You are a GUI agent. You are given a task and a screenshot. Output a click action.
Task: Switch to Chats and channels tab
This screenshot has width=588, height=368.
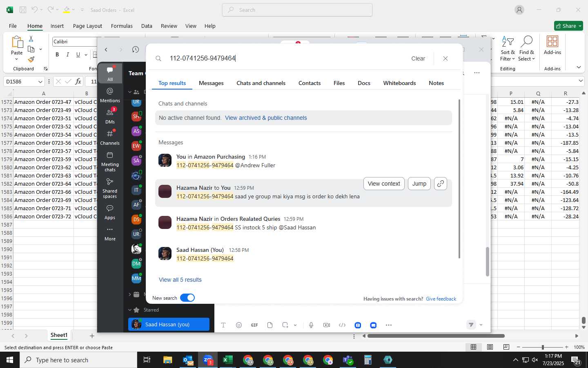tap(261, 83)
